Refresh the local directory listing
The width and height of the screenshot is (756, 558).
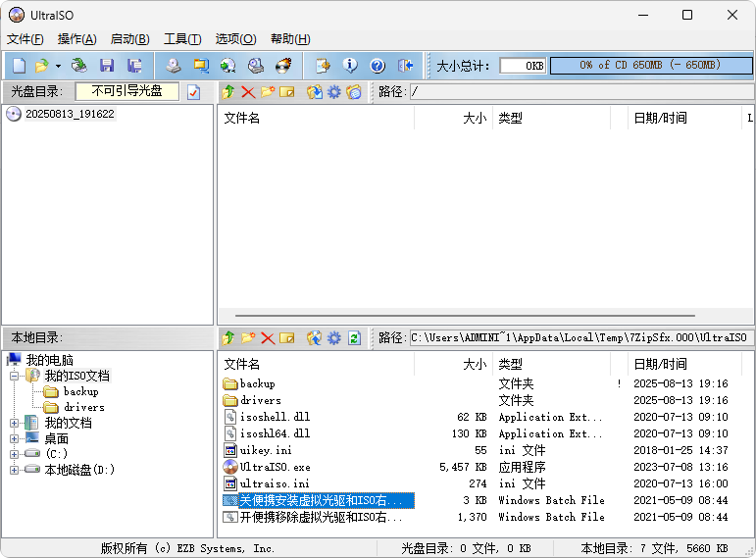[x=354, y=337]
